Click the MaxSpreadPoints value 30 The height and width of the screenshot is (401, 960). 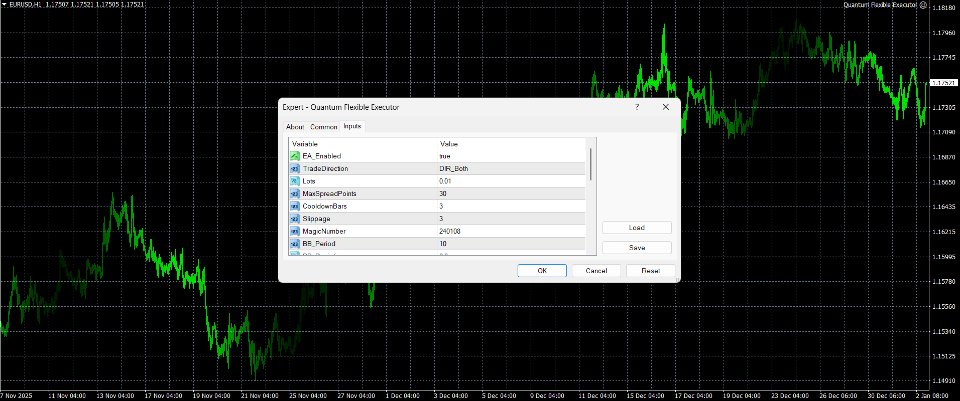(x=443, y=193)
